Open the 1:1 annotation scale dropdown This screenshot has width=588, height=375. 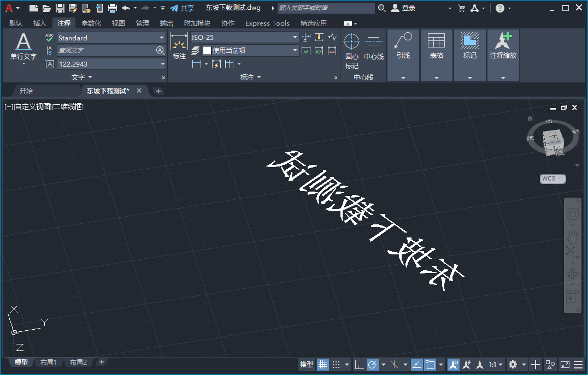[x=496, y=365]
